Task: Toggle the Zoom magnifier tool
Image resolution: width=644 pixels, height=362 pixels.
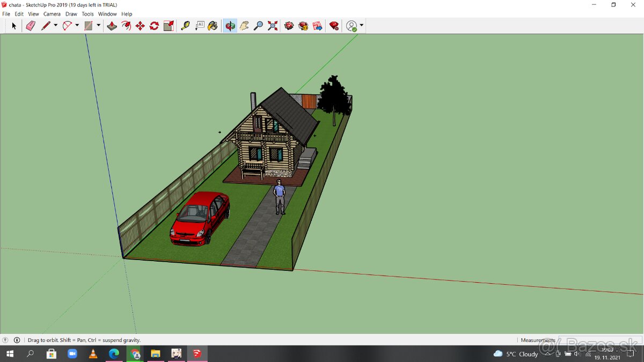Action: [x=258, y=26]
